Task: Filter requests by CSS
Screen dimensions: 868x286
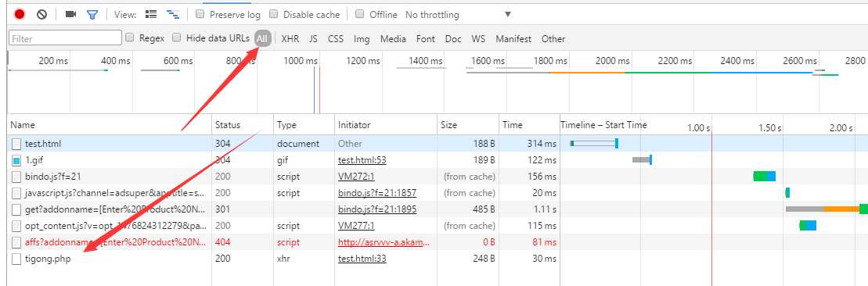Action: [336, 39]
